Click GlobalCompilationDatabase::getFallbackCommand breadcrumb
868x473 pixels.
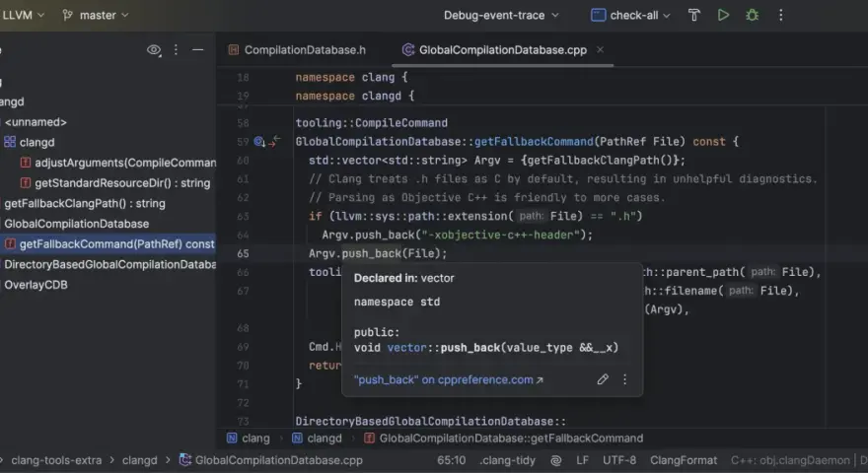pos(504,439)
